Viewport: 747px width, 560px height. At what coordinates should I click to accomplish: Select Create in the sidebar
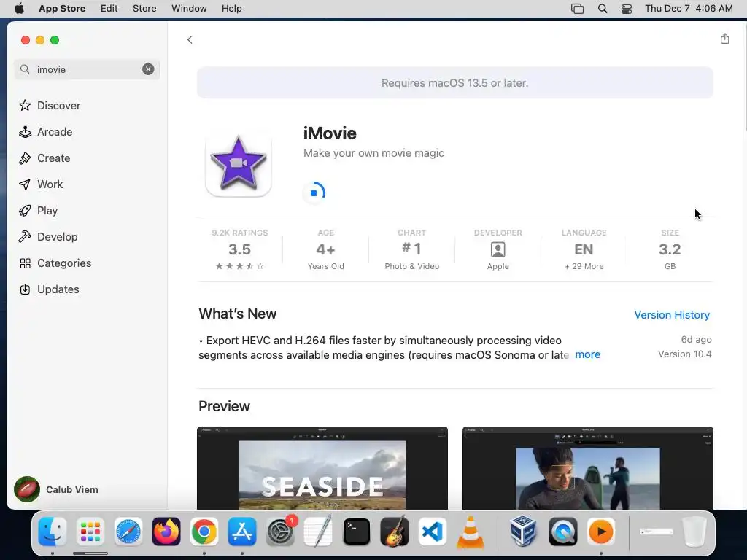(x=44, y=157)
